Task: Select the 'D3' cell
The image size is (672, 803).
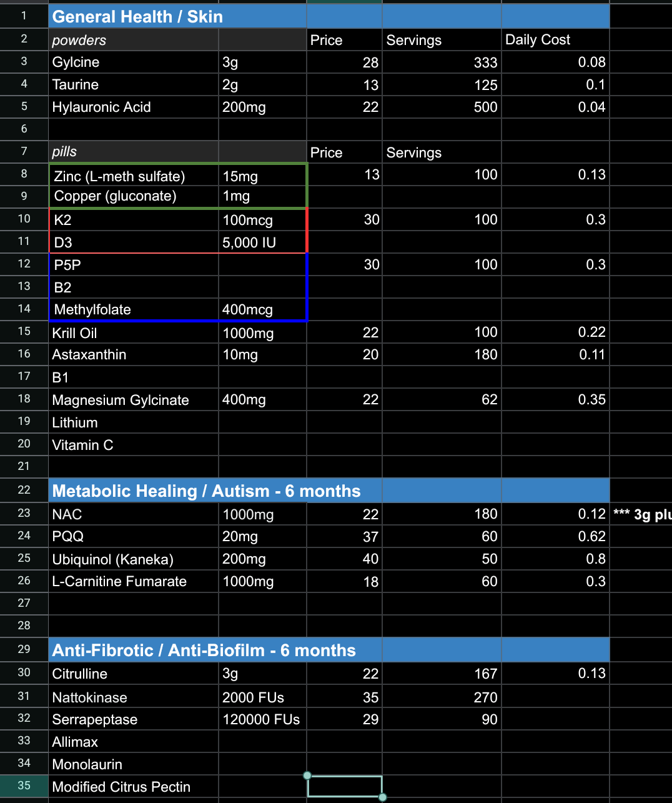Action: coord(134,242)
